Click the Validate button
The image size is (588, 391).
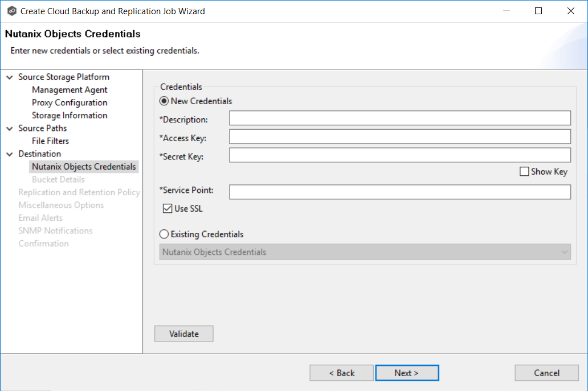coord(183,334)
